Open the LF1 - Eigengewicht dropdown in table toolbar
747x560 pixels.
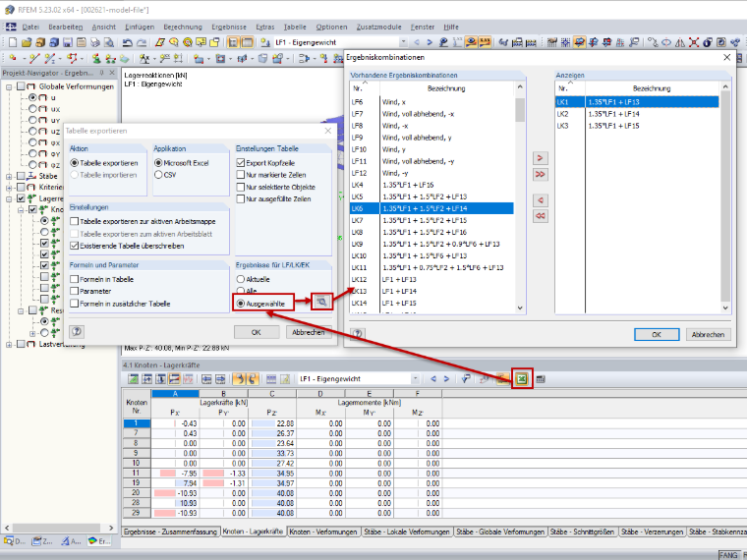click(415, 379)
